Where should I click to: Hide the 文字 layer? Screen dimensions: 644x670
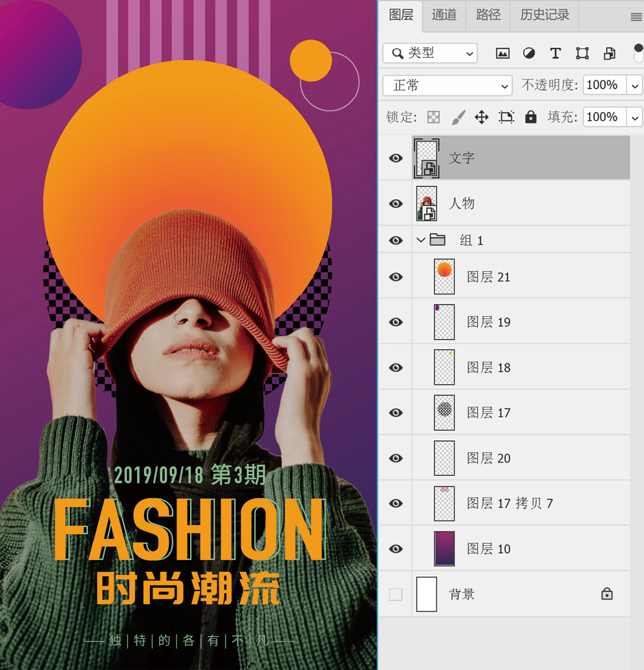[396, 158]
